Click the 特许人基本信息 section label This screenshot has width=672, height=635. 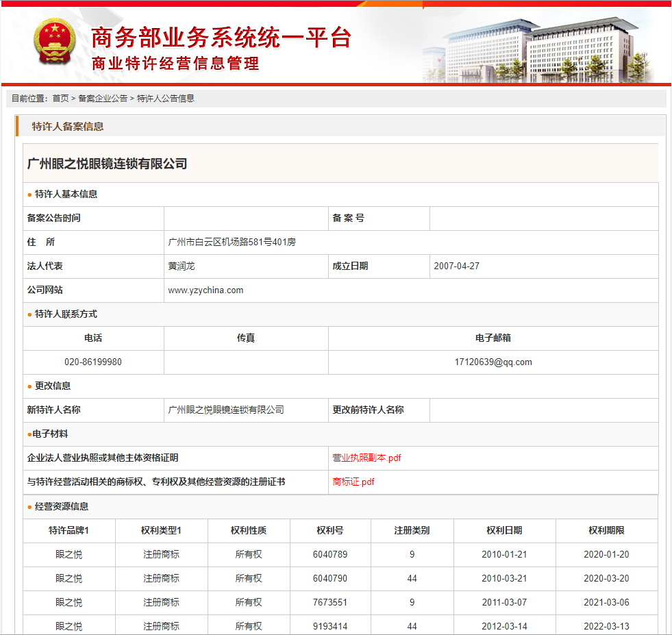(x=66, y=194)
